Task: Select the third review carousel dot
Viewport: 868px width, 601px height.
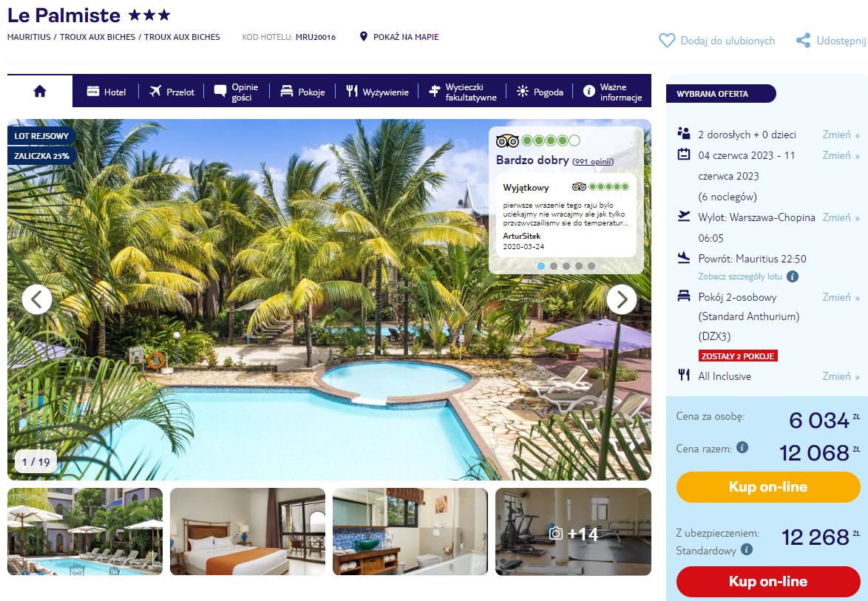Action: click(566, 266)
